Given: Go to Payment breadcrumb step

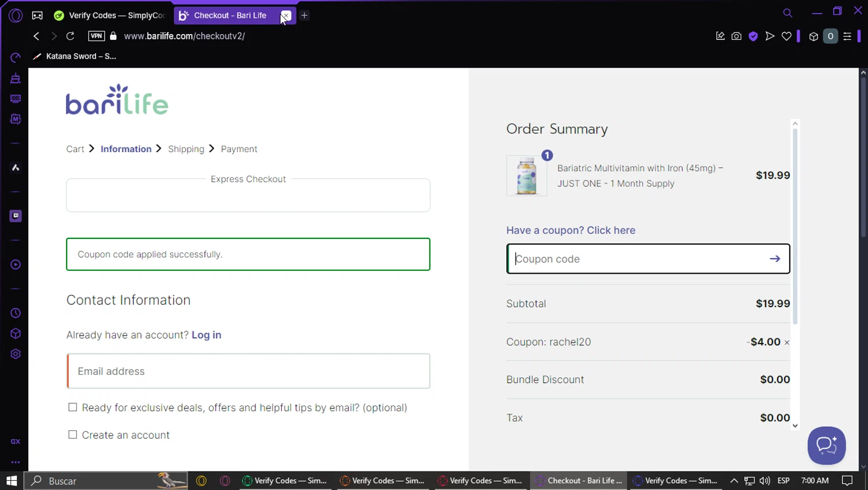Looking at the screenshot, I should [239, 149].
